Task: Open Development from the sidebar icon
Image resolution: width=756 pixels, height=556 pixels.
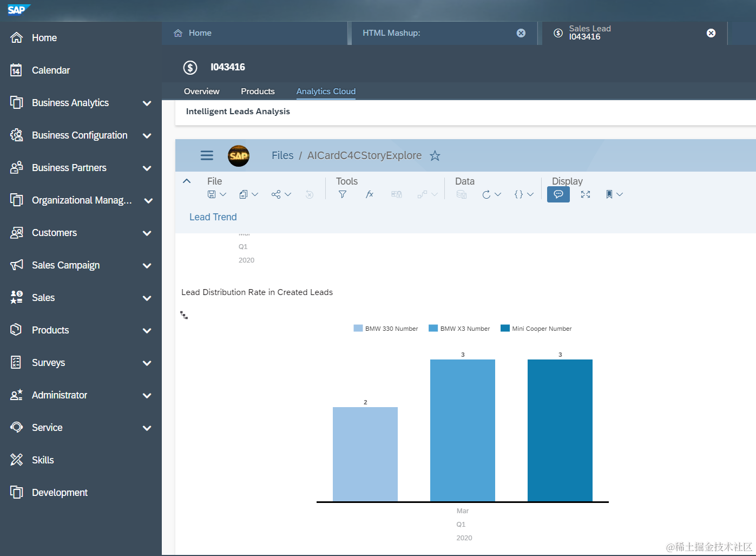Action: click(17, 492)
